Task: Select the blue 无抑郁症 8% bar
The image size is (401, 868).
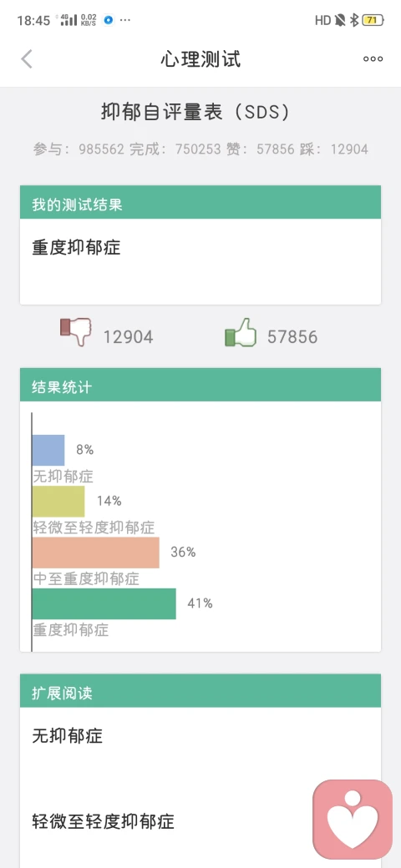Action: [x=48, y=450]
